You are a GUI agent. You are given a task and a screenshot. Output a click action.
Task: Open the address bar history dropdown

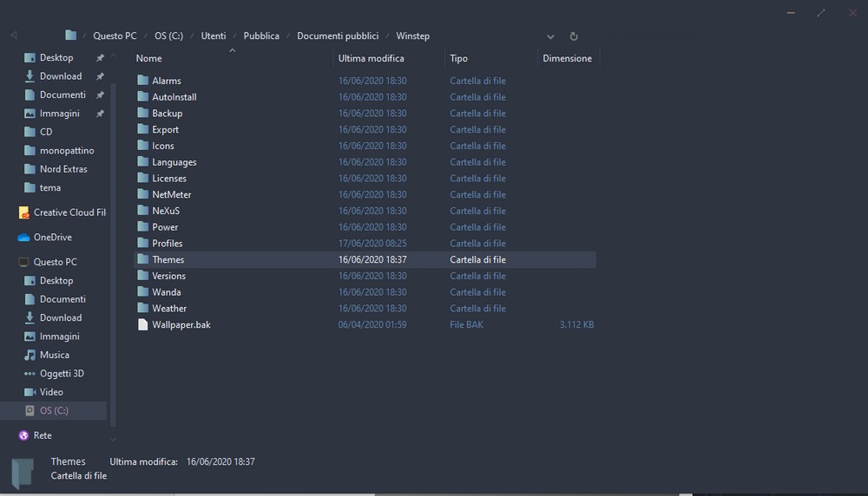(550, 36)
